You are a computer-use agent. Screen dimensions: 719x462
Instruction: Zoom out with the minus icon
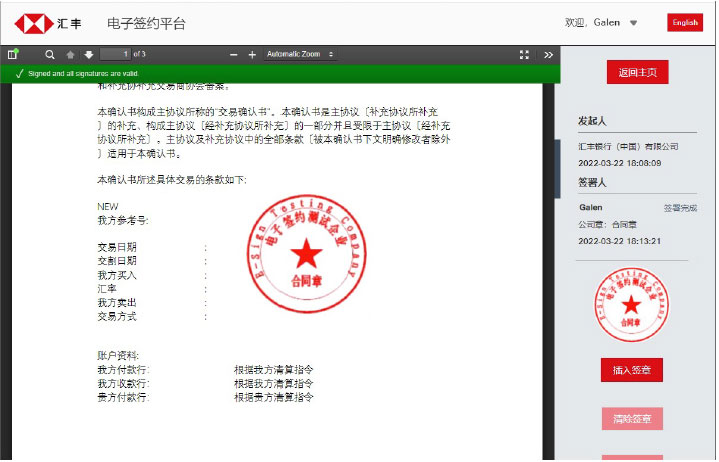tap(234, 54)
